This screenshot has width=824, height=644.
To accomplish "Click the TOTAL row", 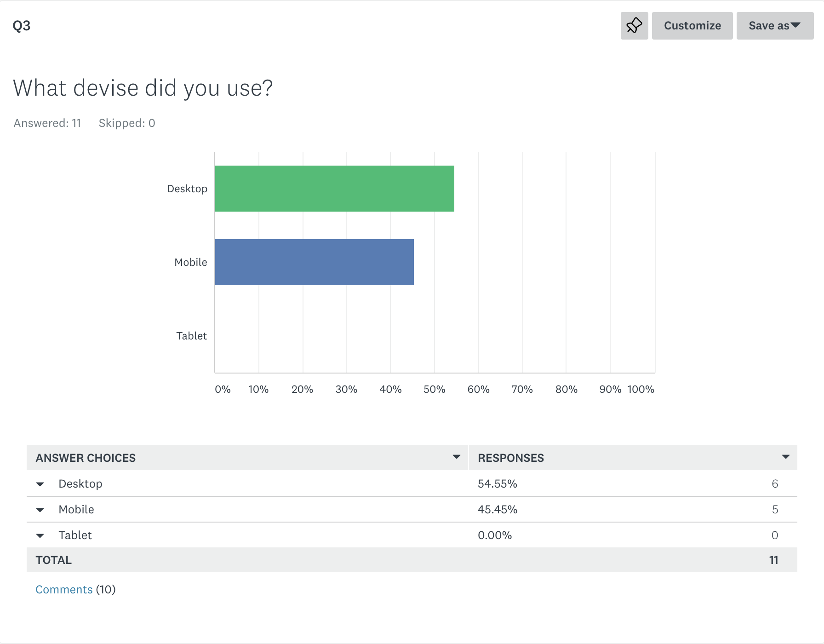I will pyautogui.click(x=412, y=560).
